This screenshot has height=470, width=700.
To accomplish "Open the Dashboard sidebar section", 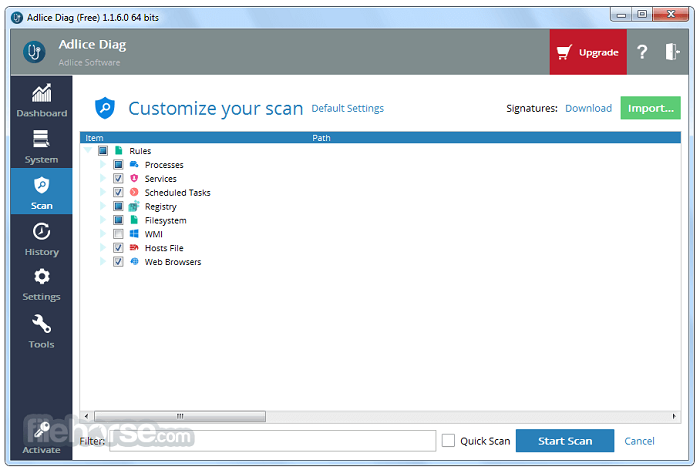I will (x=41, y=100).
